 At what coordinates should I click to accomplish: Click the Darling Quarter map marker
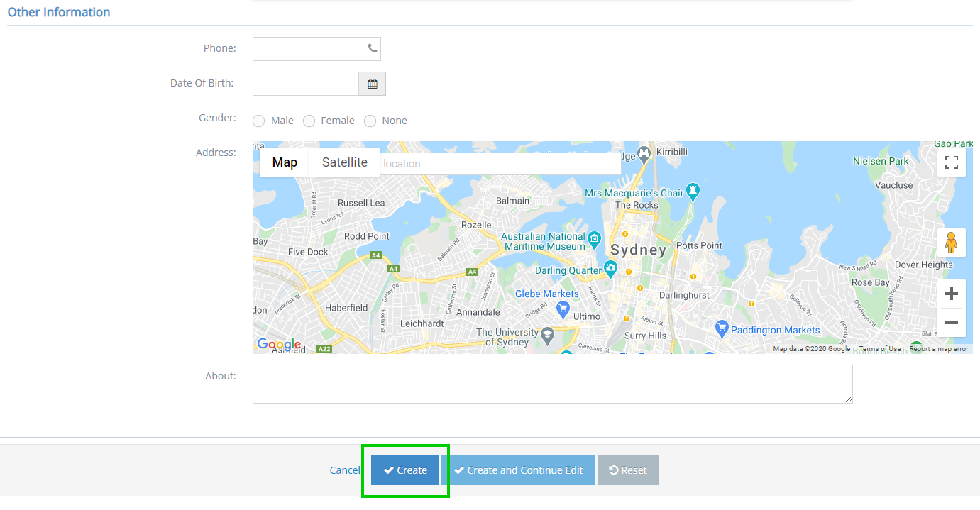click(610, 269)
